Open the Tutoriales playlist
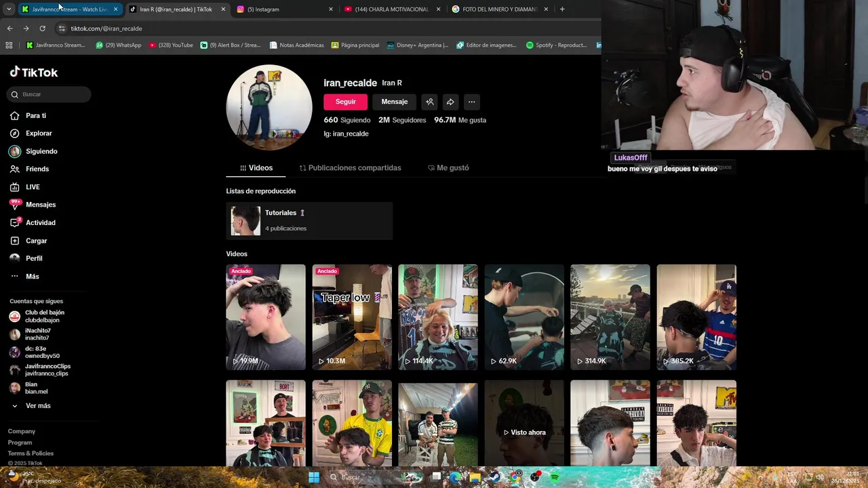The image size is (868, 488). tap(309, 221)
